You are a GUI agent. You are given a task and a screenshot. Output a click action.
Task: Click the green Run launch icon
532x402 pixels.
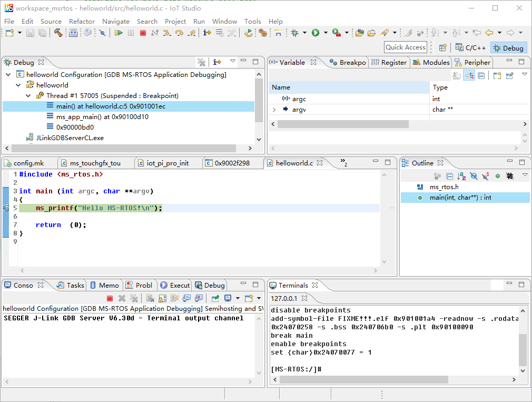[x=315, y=33]
